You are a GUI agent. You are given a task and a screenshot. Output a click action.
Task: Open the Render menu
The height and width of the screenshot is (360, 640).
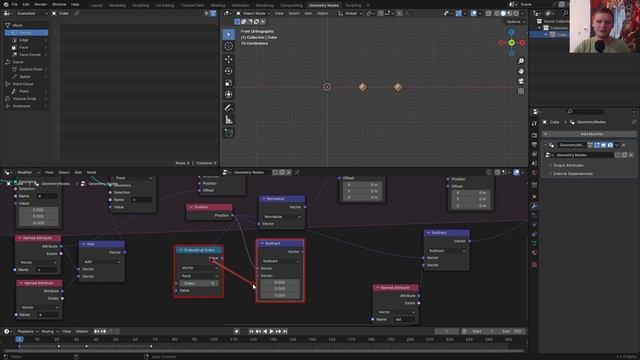tap(40, 4)
